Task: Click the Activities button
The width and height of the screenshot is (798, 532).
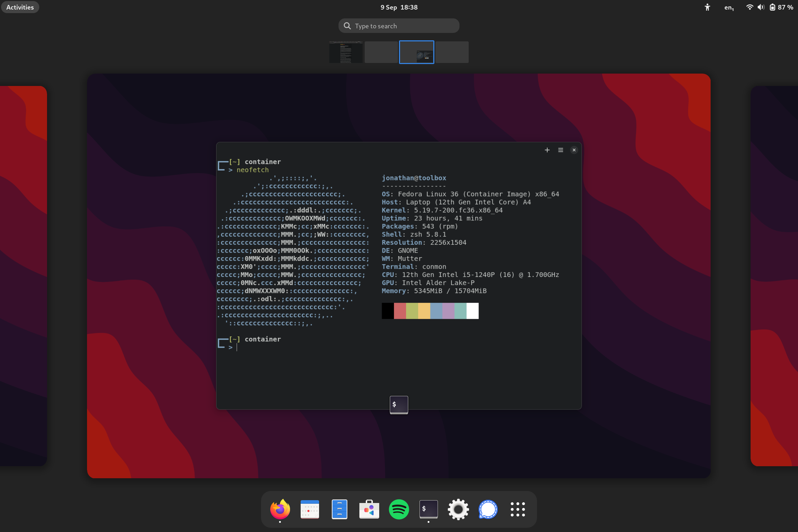Action: click(20, 7)
